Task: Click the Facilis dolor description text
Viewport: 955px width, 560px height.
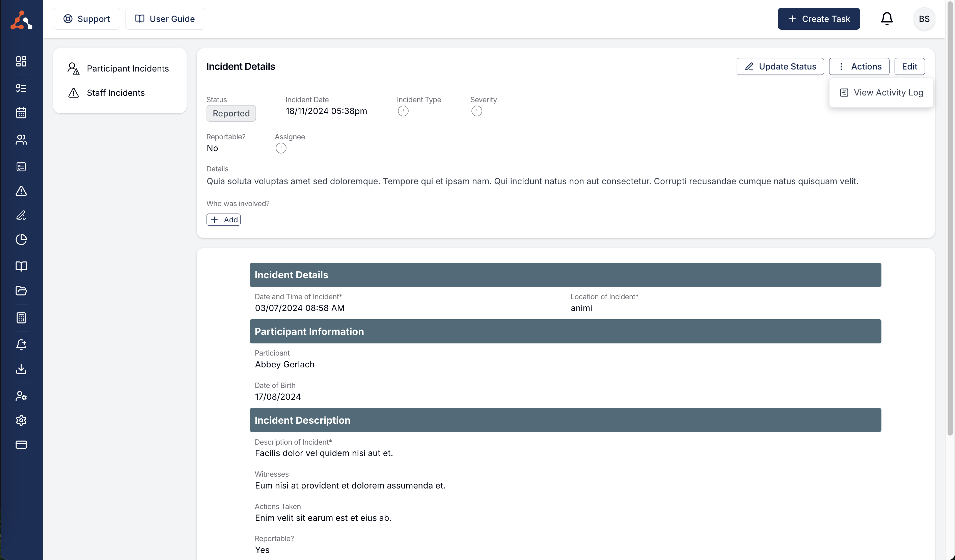Action: click(324, 453)
